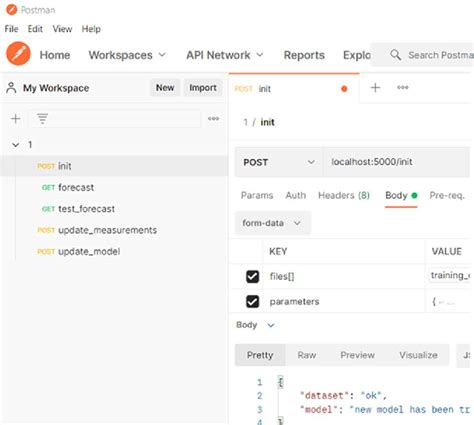Image resolution: width=474 pixels, height=425 pixels.
Task: Uncheck the files[] key checkbox
Action: click(x=252, y=276)
